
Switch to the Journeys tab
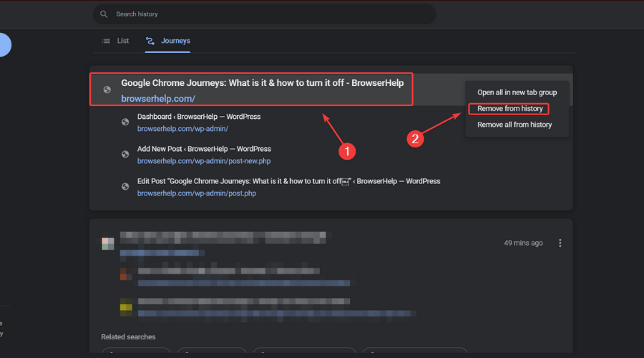[x=167, y=41]
